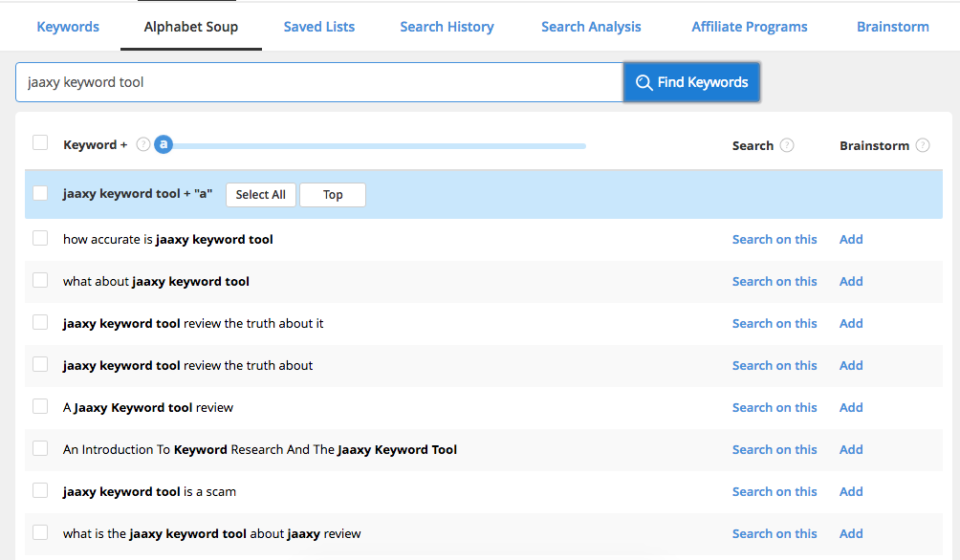Switch to the Brainstorm tab
This screenshot has height=560, width=960.
point(893,27)
